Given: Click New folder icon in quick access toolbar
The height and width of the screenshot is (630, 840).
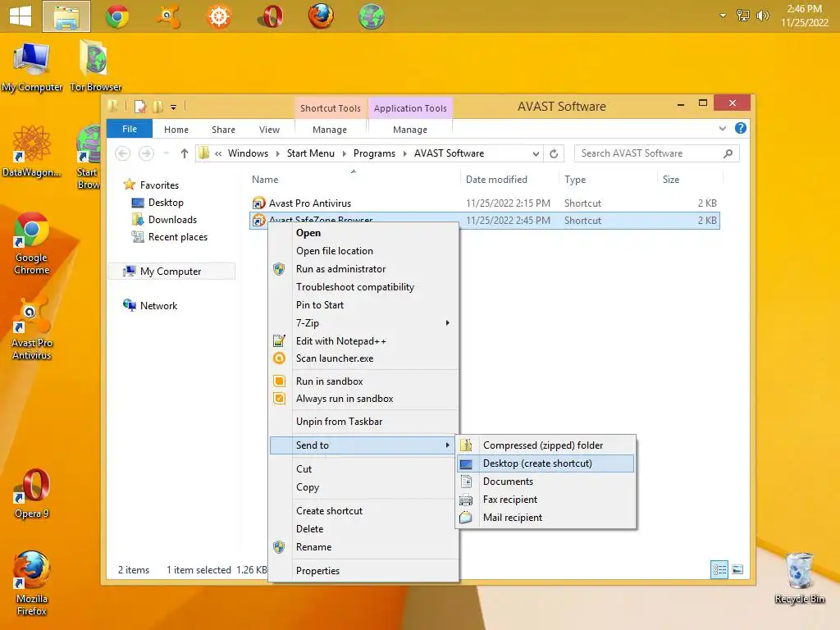Looking at the screenshot, I should [157, 107].
